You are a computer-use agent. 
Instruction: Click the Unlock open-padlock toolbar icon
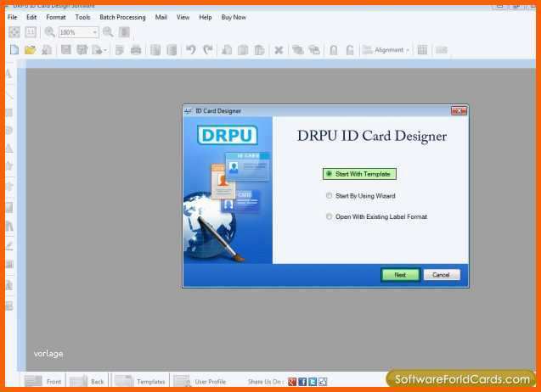(350, 50)
